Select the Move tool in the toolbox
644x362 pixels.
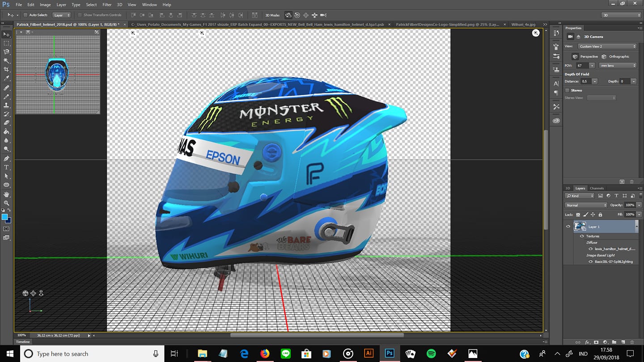coord(6,34)
